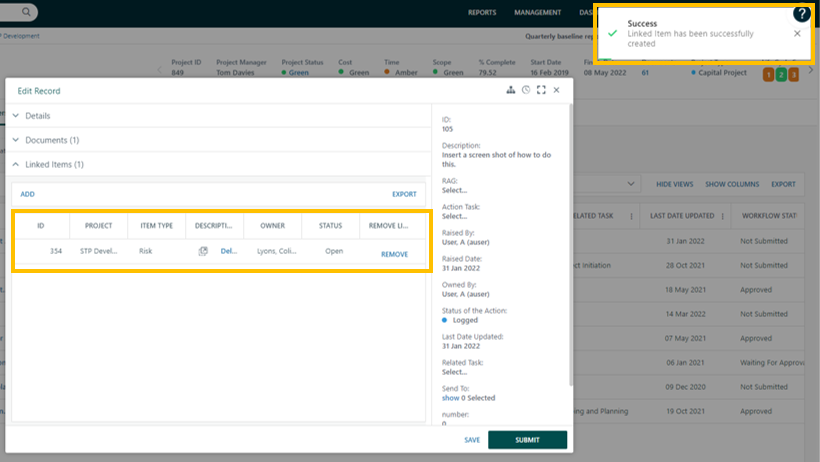The image size is (820, 462).
Task: Save the record
Action: coord(472,440)
